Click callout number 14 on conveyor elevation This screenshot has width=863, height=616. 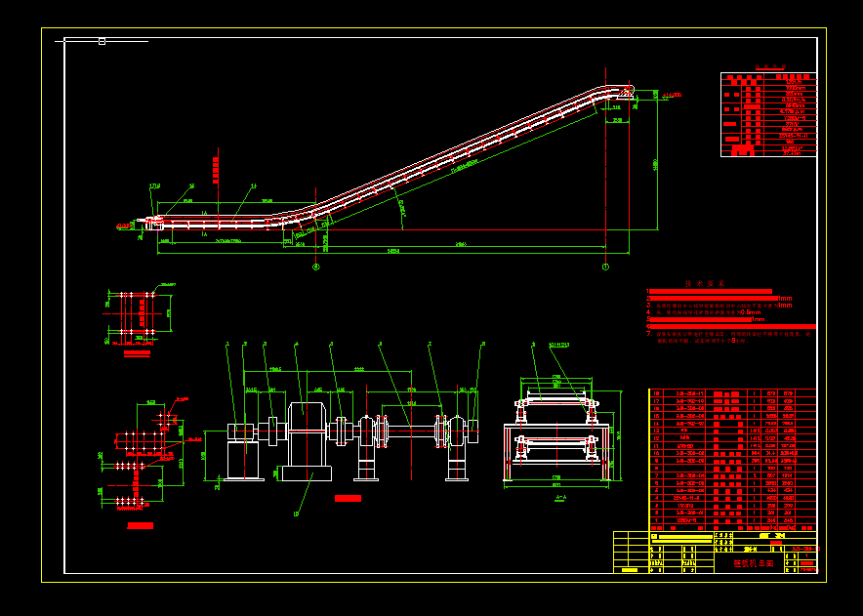(x=254, y=186)
